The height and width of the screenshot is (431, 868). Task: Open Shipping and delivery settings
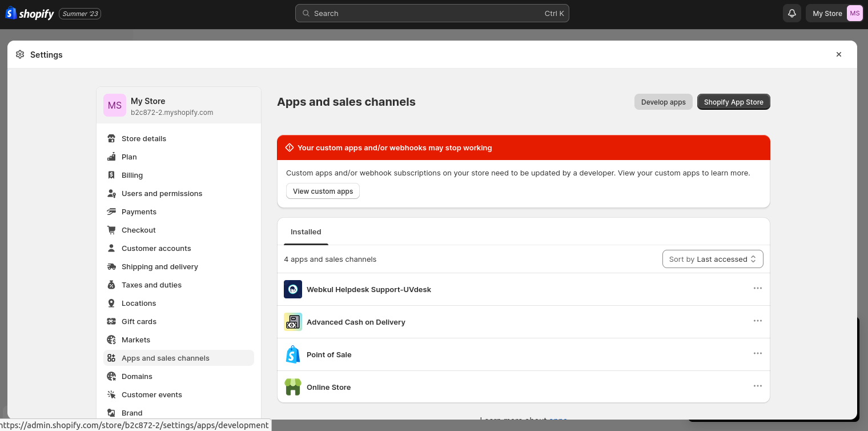pos(179,266)
